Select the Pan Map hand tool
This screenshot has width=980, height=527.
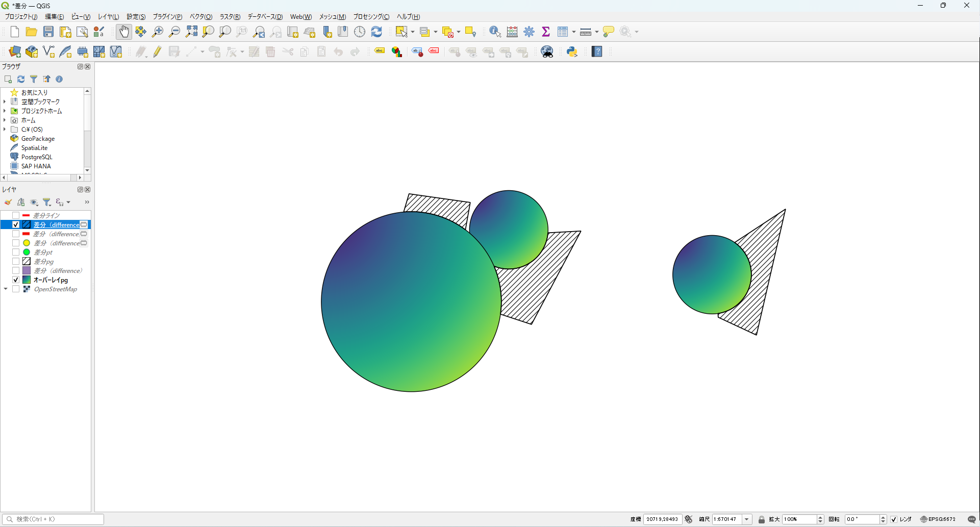point(124,32)
